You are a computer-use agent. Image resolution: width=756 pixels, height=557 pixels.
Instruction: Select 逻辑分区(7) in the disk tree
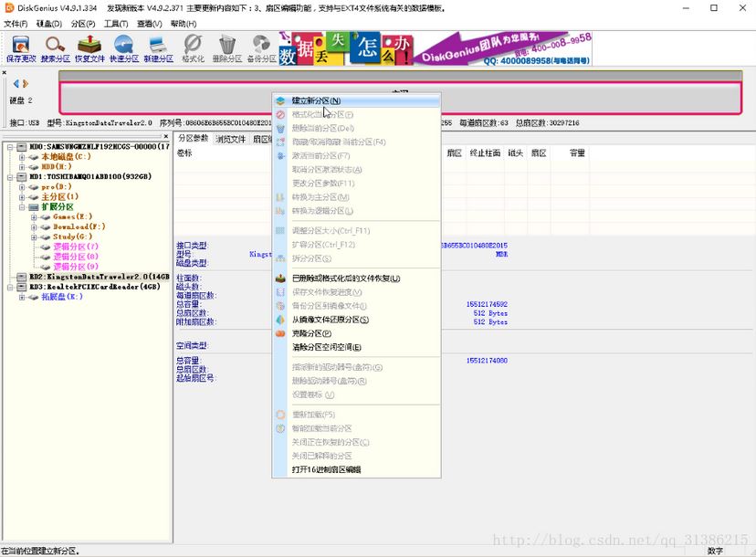coord(76,247)
